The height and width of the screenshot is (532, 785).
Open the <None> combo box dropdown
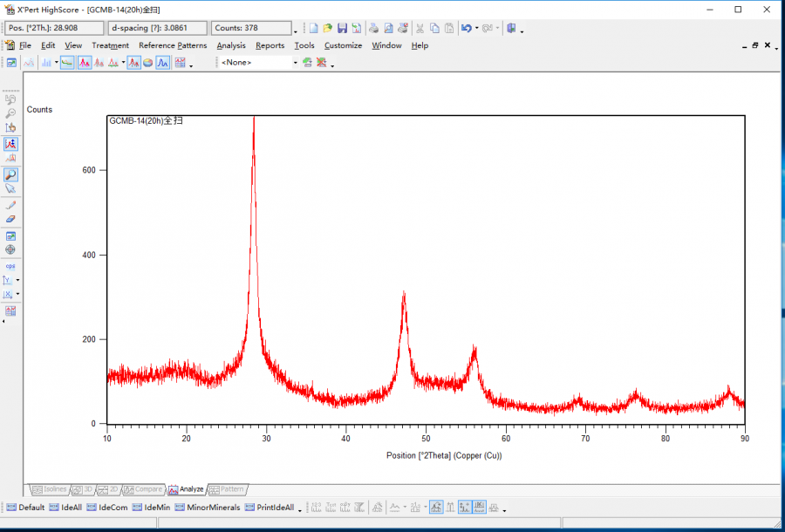click(x=295, y=63)
